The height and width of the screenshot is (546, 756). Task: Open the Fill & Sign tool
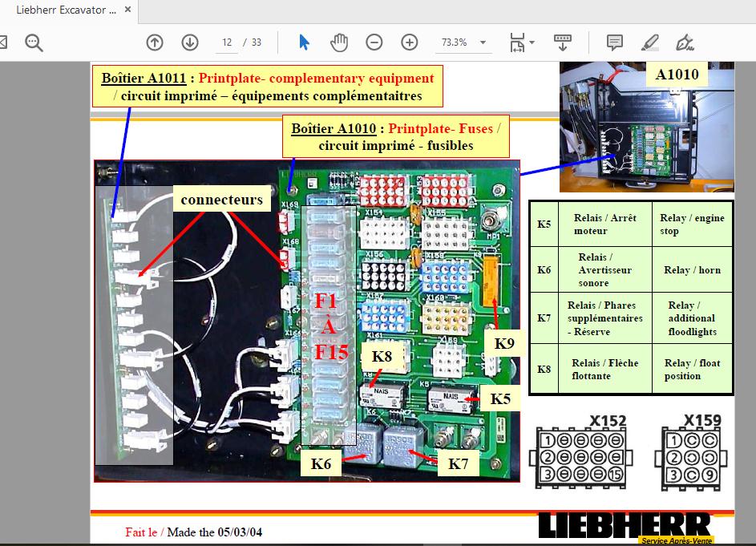pos(686,42)
